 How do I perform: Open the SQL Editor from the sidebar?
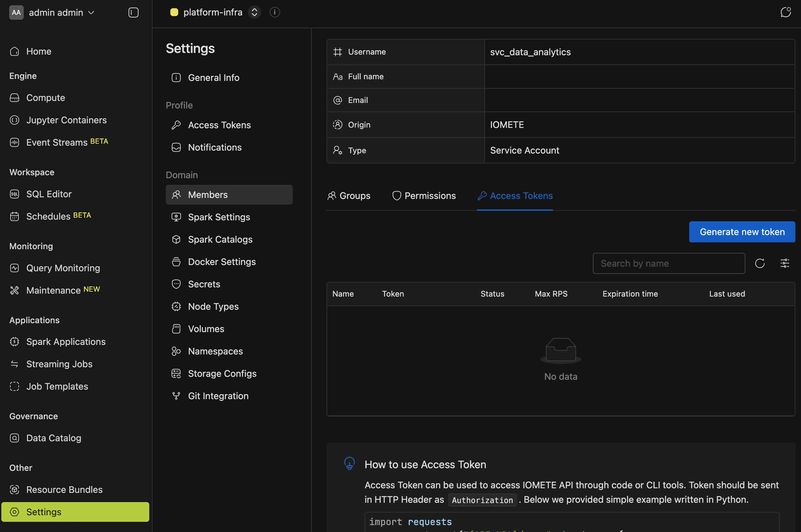pos(49,194)
